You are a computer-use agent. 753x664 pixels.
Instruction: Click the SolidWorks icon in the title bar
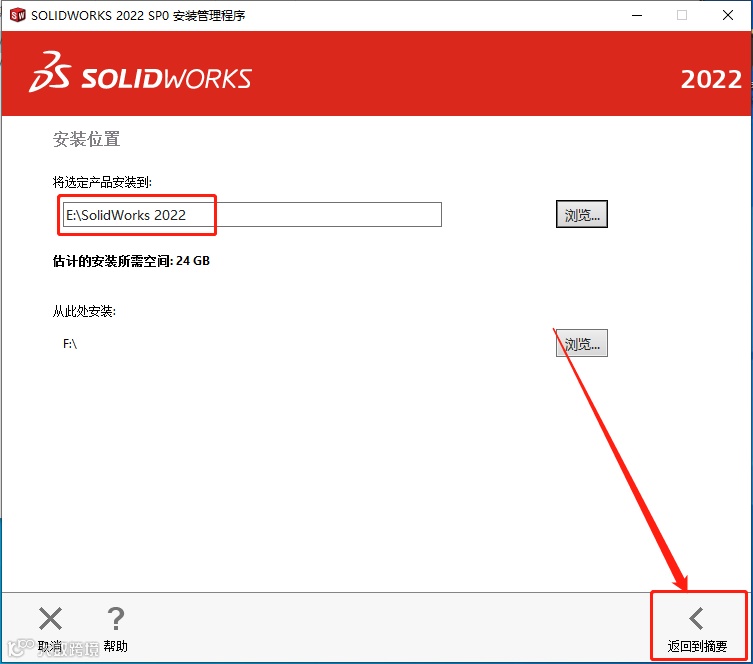(x=18, y=15)
